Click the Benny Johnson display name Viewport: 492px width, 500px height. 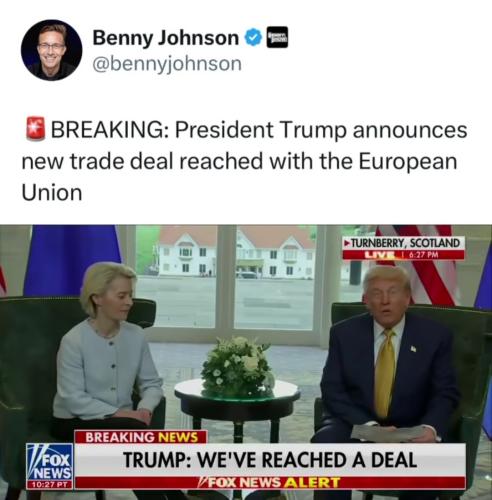166,38
